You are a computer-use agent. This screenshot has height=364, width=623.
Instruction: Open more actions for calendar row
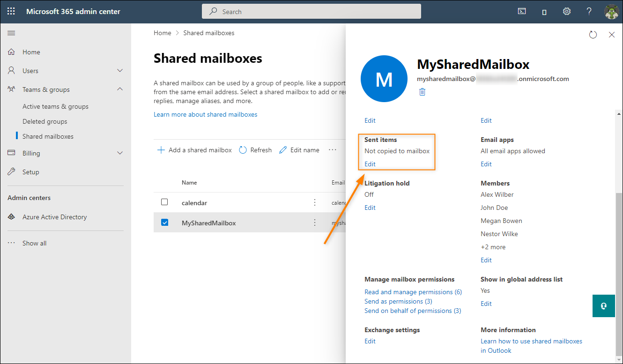click(x=315, y=202)
